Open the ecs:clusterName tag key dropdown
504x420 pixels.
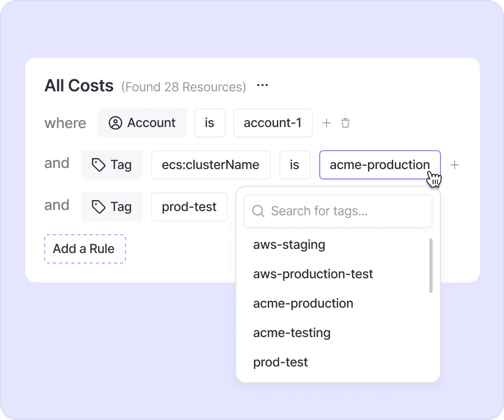click(x=211, y=165)
